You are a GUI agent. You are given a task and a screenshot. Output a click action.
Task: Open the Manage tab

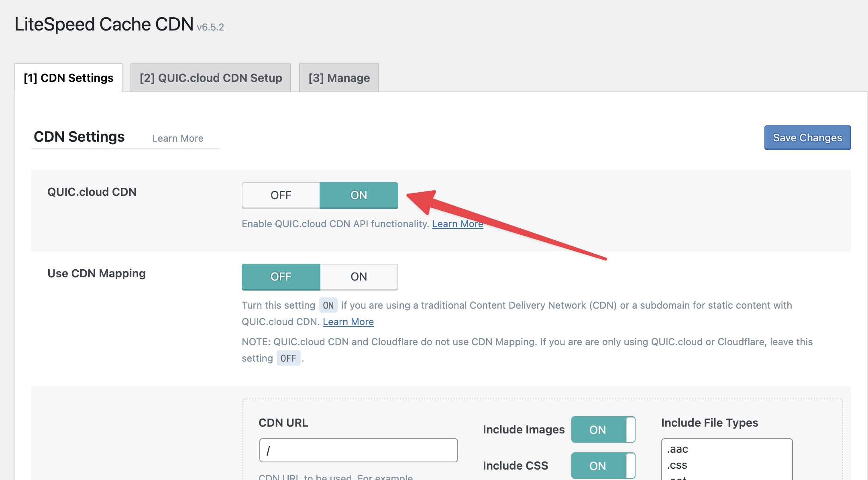pos(339,78)
